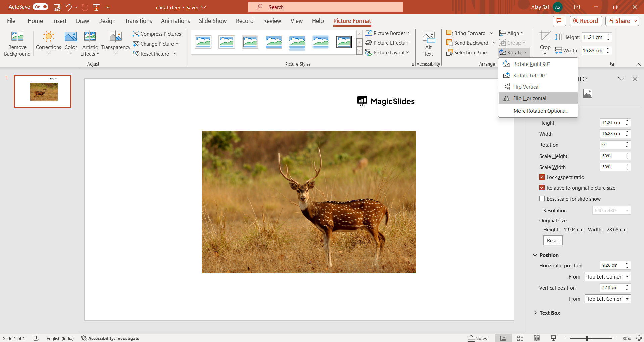Screen dimensions: 644x342
Task: Toggle AutoSave switch off
Action: pyautogui.click(x=41, y=7)
